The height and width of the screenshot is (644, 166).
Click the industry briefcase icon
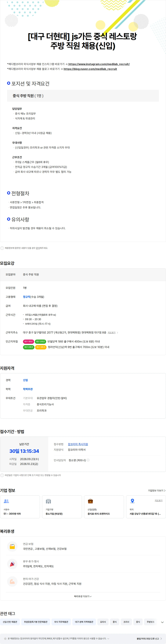pyautogui.click(x=90, y=501)
